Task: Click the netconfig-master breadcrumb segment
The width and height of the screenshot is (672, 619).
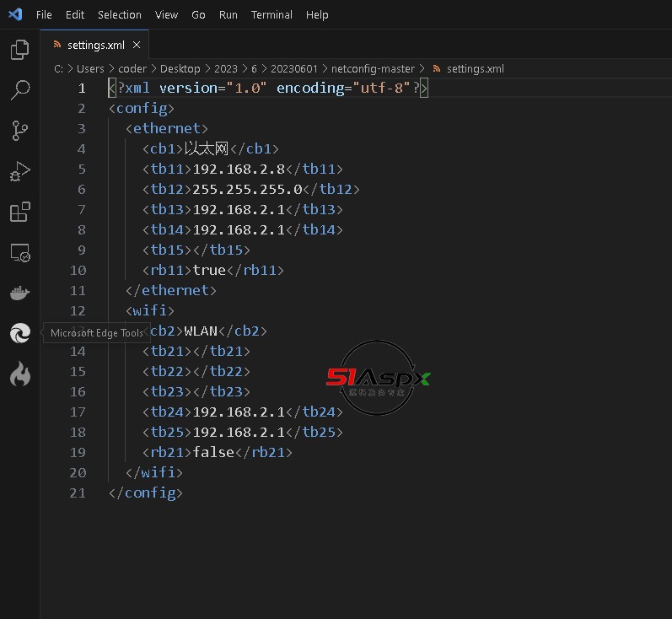Action: click(x=373, y=69)
